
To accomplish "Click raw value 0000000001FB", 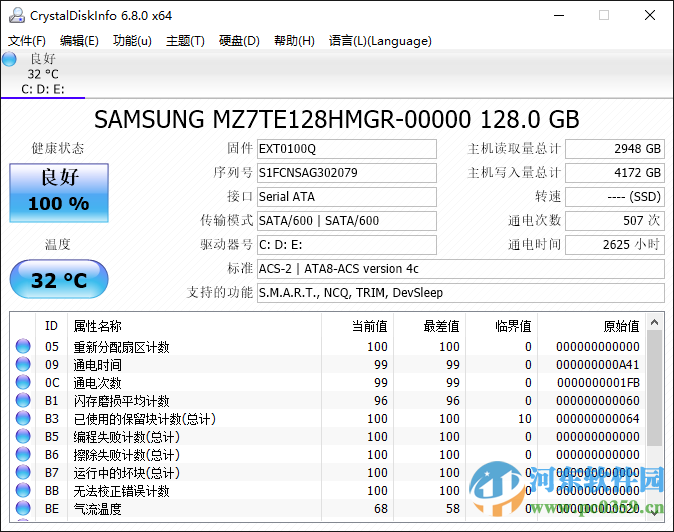I will tap(598, 383).
